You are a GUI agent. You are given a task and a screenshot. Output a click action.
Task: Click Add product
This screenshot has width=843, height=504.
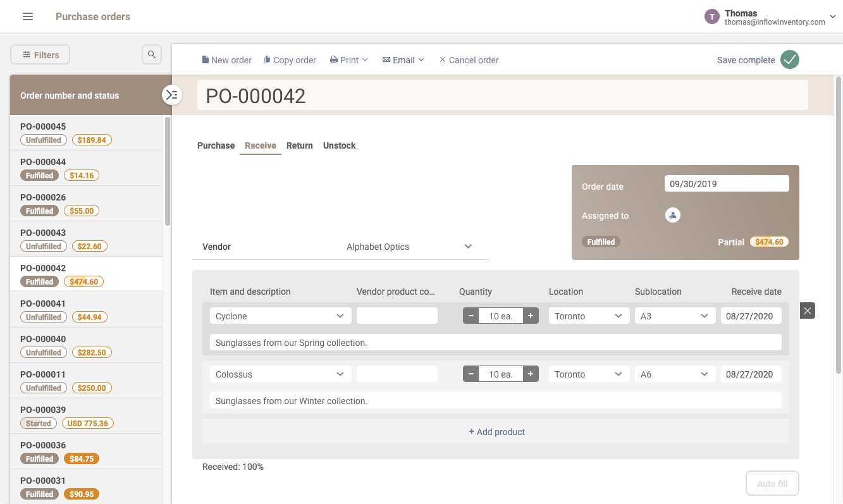(496, 431)
